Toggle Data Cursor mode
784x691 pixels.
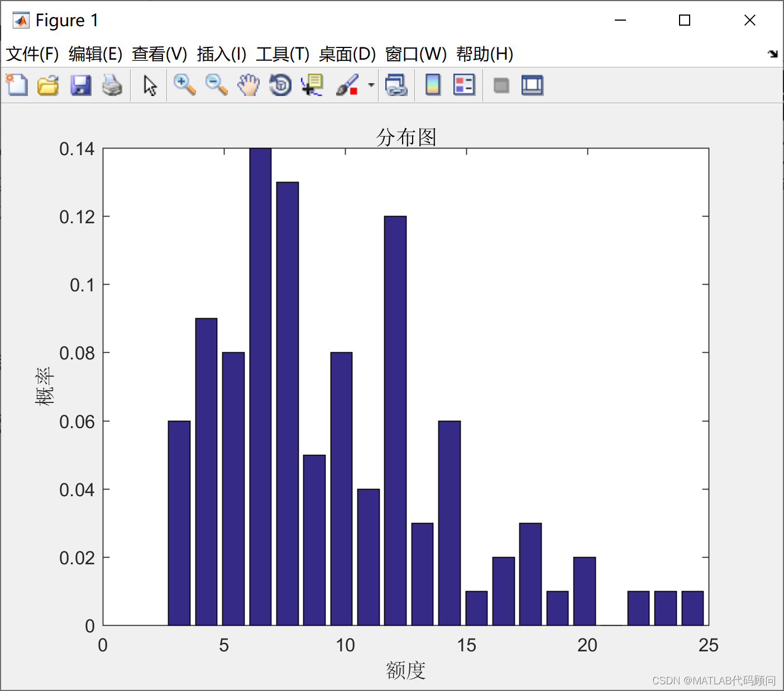[x=312, y=85]
